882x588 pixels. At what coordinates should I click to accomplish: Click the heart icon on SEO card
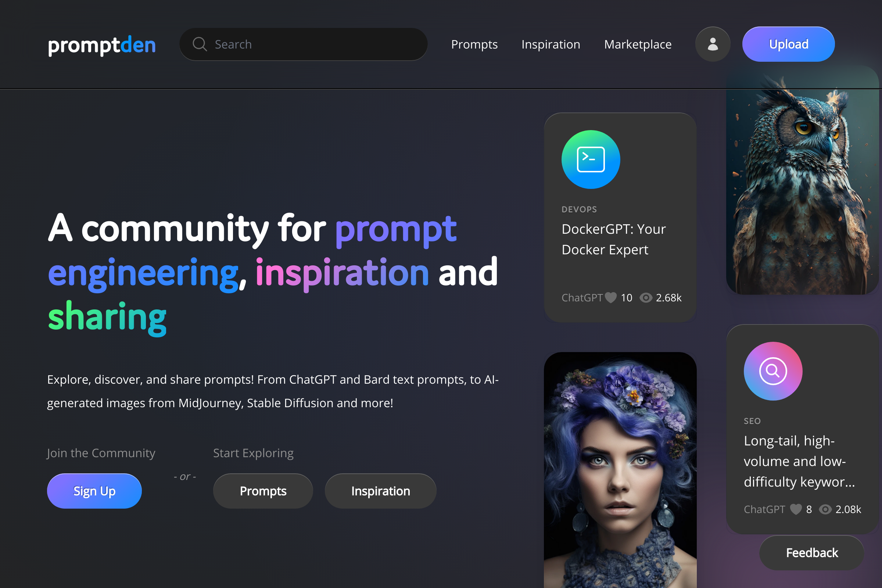pyautogui.click(x=796, y=509)
